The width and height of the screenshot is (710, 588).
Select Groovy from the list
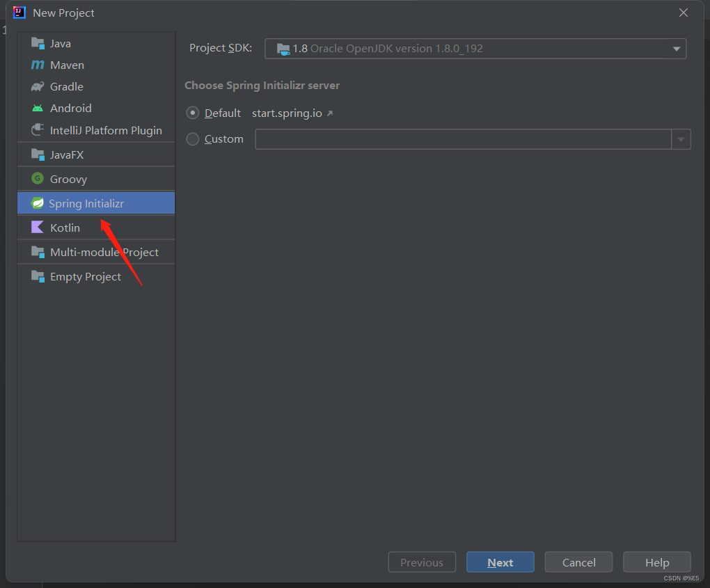coord(96,179)
